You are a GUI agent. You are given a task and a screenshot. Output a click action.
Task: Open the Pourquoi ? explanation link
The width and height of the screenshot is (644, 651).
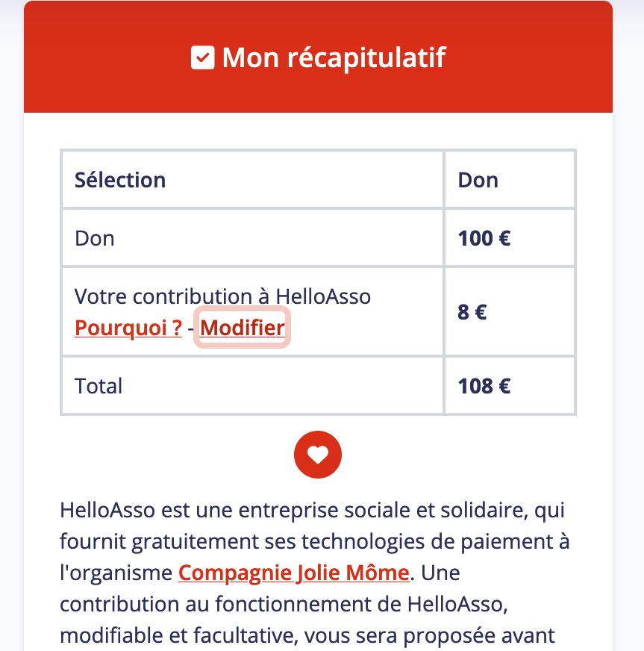[128, 328]
